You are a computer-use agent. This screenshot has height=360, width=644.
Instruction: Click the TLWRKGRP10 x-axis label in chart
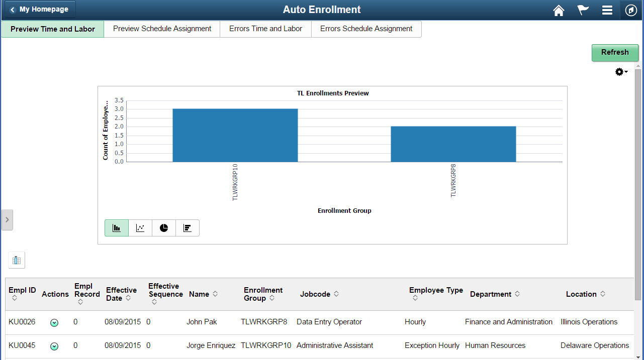[x=235, y=182]
